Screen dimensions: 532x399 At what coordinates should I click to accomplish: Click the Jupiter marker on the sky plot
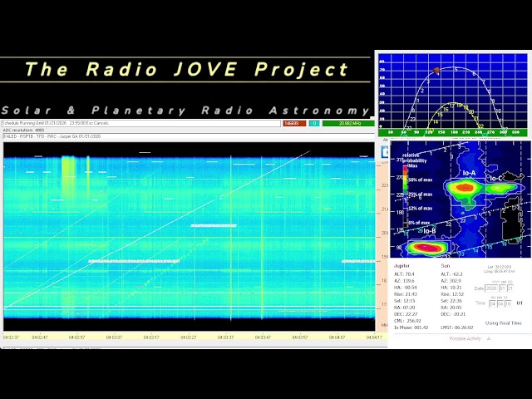coord(436,71)
